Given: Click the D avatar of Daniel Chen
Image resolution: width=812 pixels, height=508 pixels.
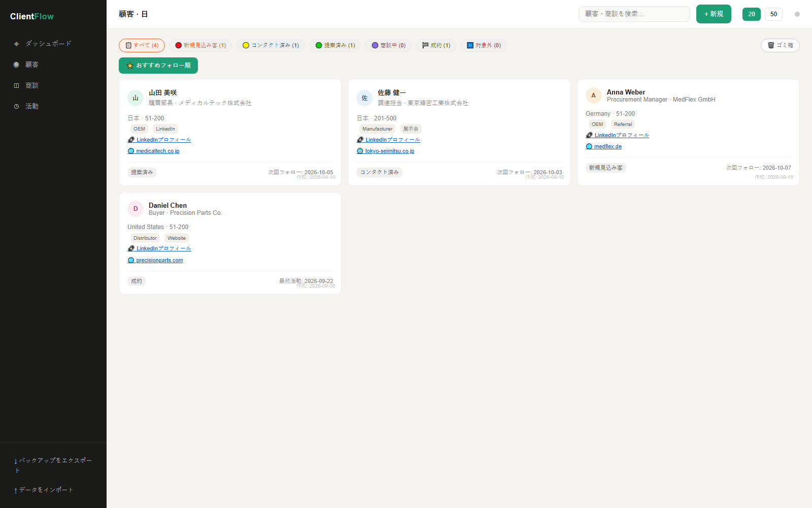Looking at the screenshot, I should pyautogui.click(x=136, y=209).
